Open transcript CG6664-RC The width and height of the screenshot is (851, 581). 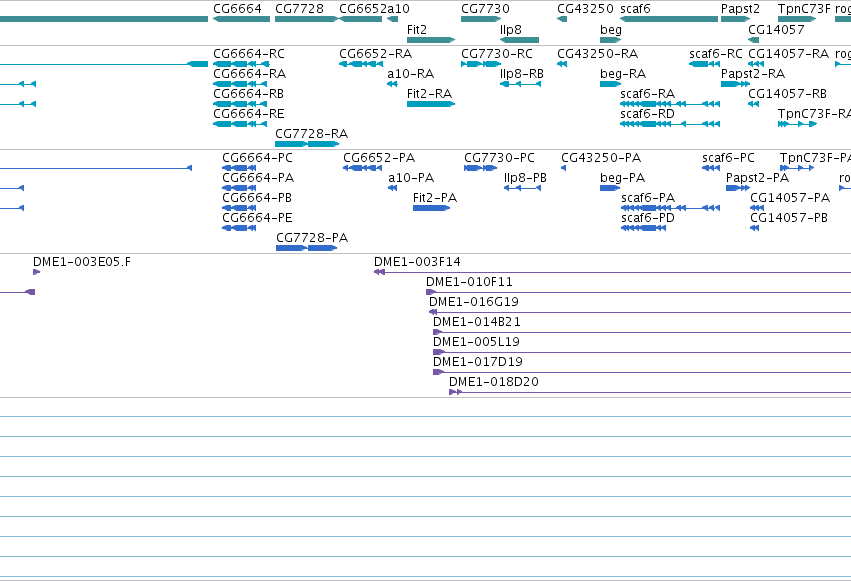249,54
